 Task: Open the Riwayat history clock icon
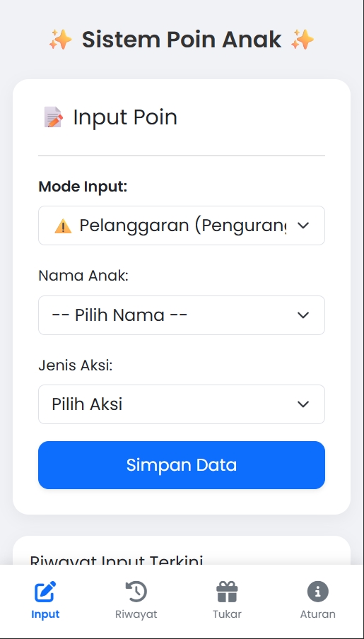pyautogui.click(x=136, y=592)
